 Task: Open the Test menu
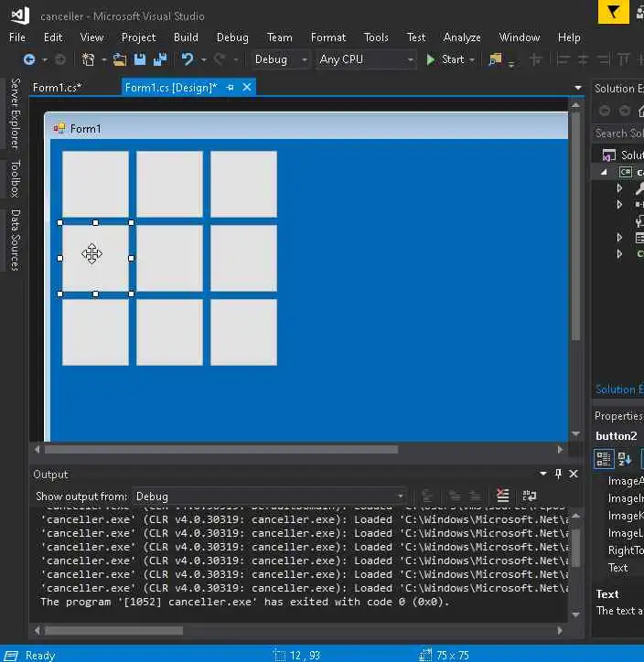pyautogui.click(x=416, y=37)
